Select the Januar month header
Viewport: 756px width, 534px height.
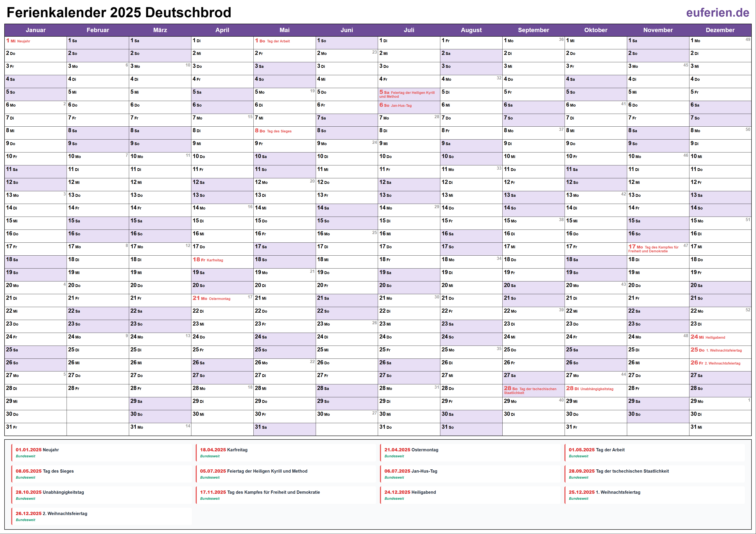[36, 30]
